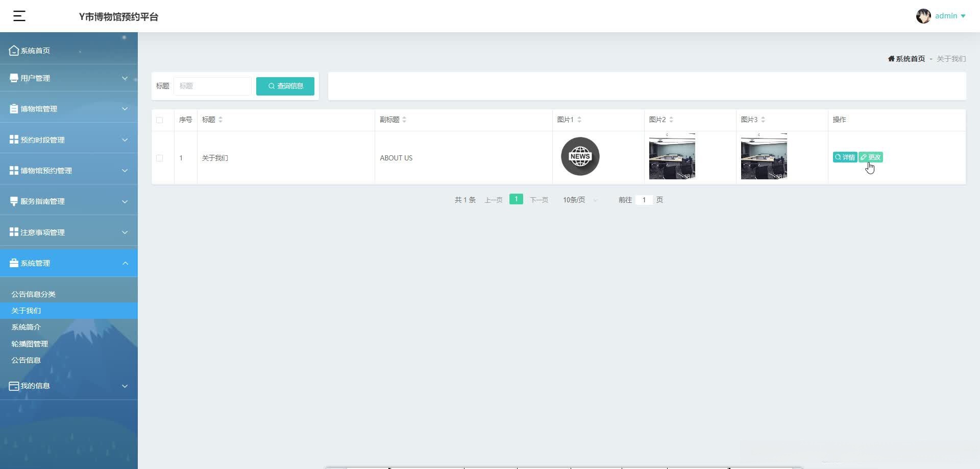
Task: Focus the 标题 search input field
Action: (x=212, y=86)
